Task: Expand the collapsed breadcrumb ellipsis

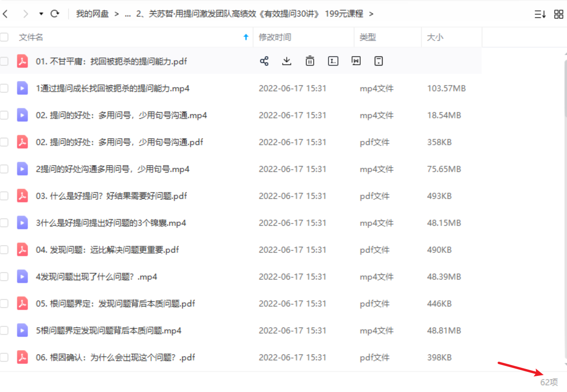Action: coord(128,14)
